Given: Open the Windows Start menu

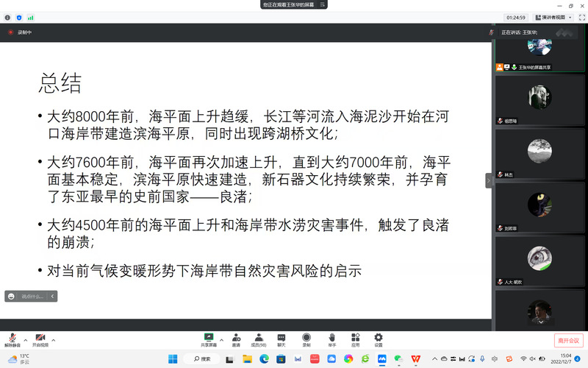Looking at the screenshot, I should point(173,358).
